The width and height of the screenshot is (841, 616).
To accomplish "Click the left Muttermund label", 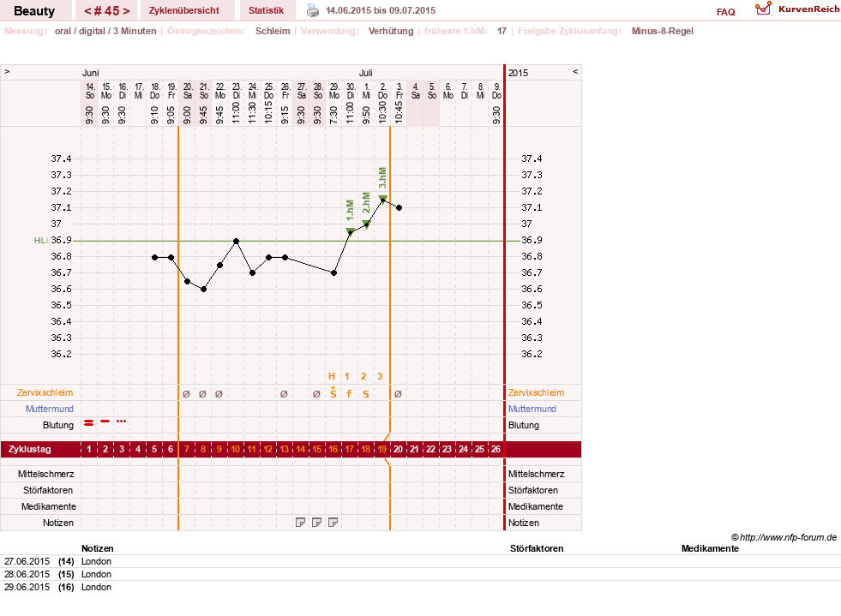I will click(50, 409).
